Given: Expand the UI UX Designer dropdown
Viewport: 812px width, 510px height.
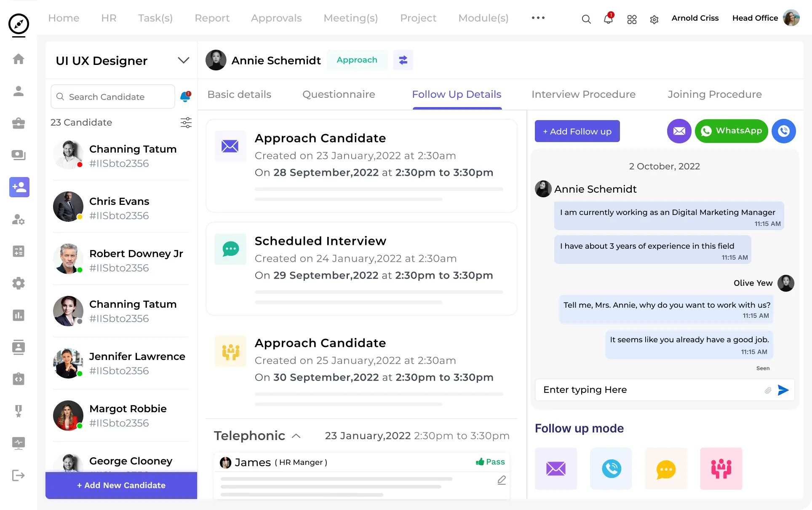Looking at the screenshot, I should [183, 60].
